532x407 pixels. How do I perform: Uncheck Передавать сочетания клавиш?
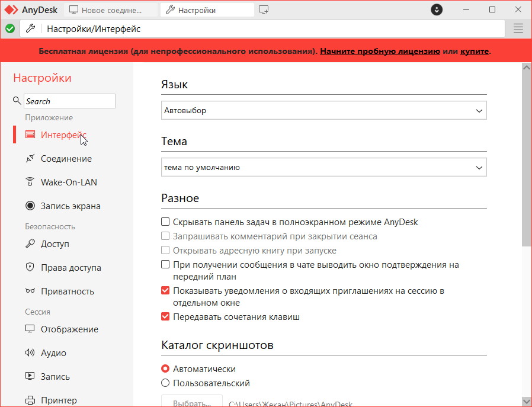click(165, 317)
